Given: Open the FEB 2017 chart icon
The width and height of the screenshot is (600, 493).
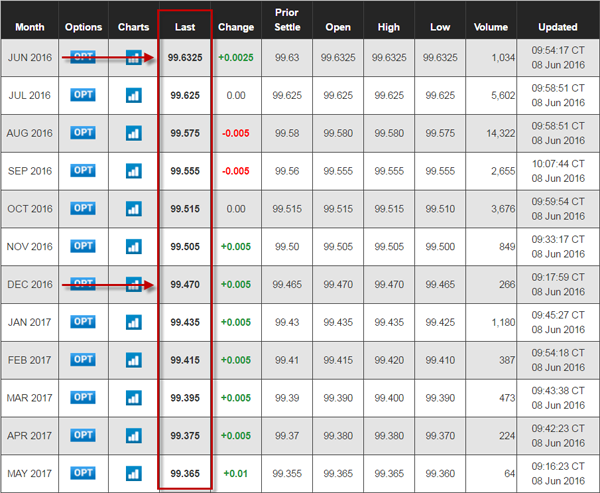Looking at the screenshot, I should click(x=133, y=360).
